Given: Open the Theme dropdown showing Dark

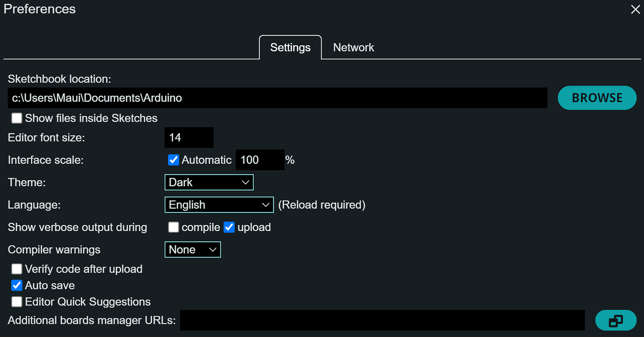Looking at the screenshot, I should [209, 183].
